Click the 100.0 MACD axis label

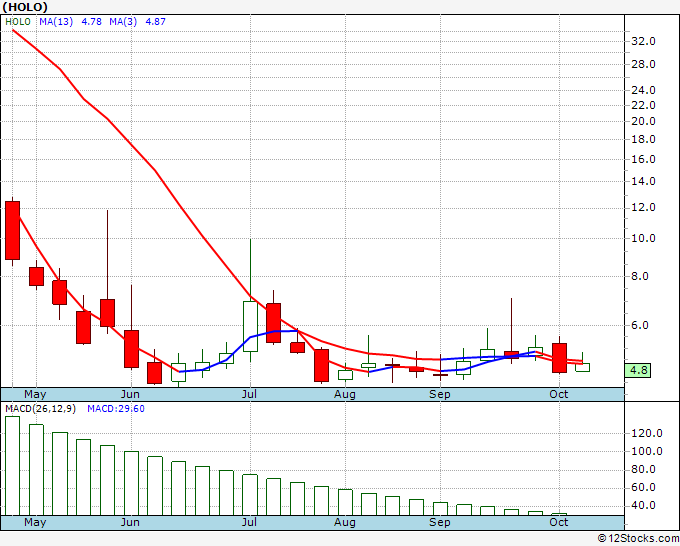tap(647, 451)
